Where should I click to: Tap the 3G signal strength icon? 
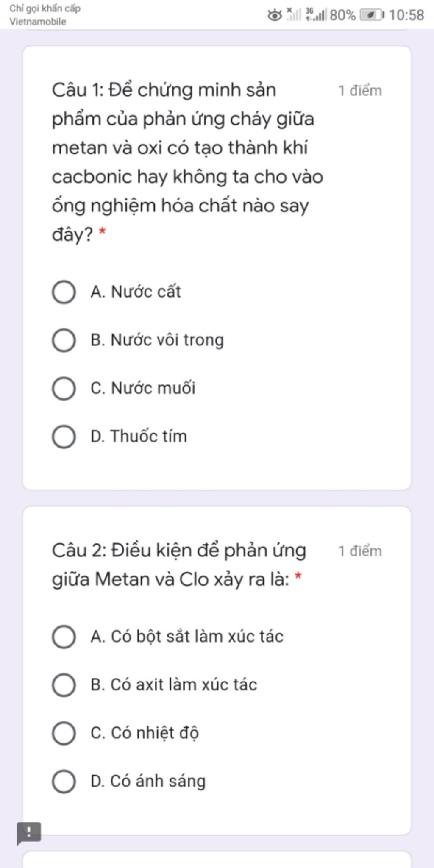[x=316, y=14]
